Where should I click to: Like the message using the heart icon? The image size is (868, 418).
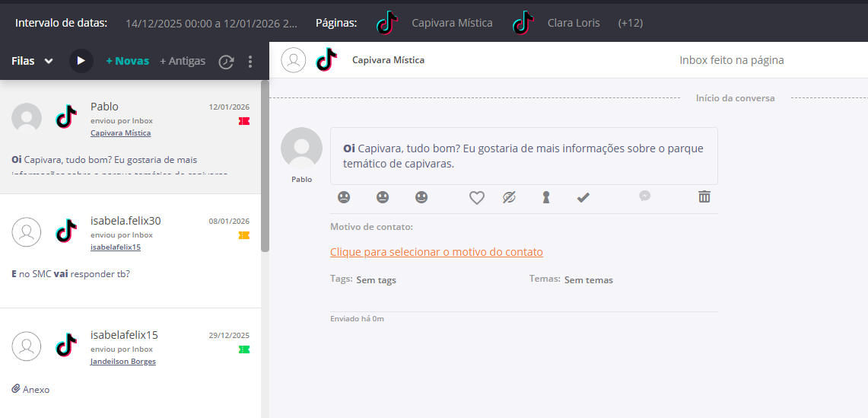click(476, 198)
